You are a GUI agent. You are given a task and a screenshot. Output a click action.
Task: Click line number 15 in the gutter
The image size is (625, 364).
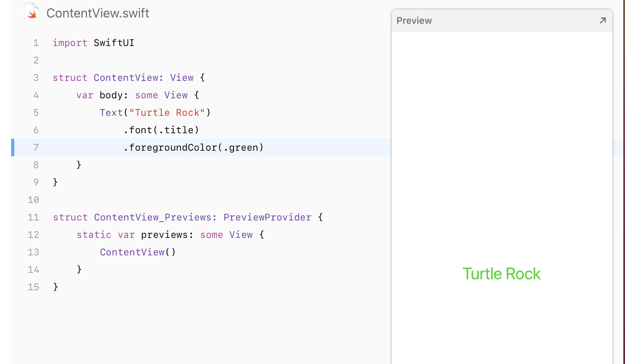34,287
